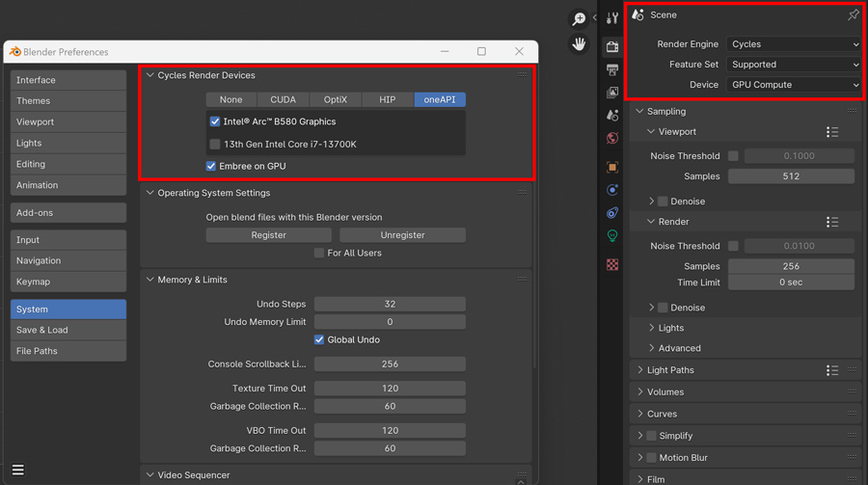Open the Interface preferences section
Image resolution: width=868 pixels, height=485 pixels.
[68, 80]
